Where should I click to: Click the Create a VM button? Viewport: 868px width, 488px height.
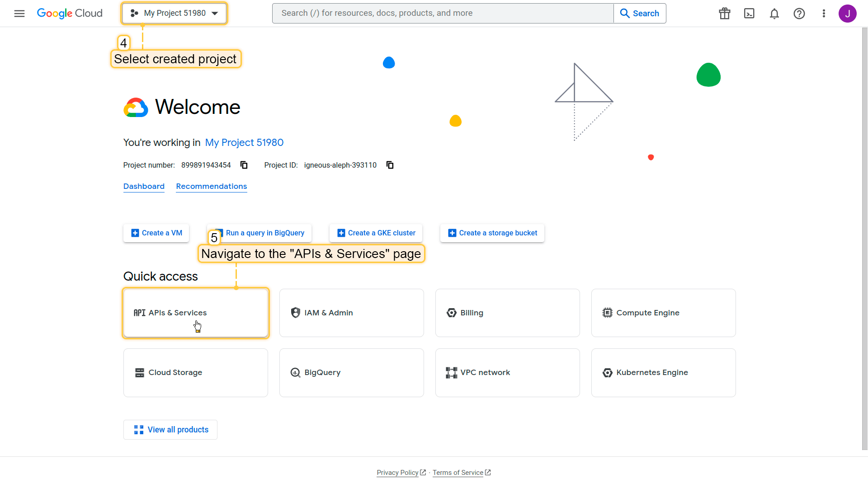pos(156,233)
